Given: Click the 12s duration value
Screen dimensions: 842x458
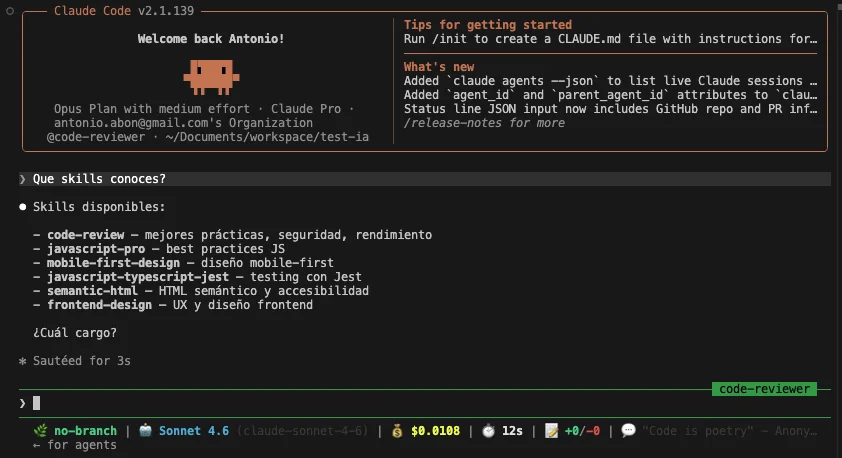Looking at the screenshot, I should 512,431.
